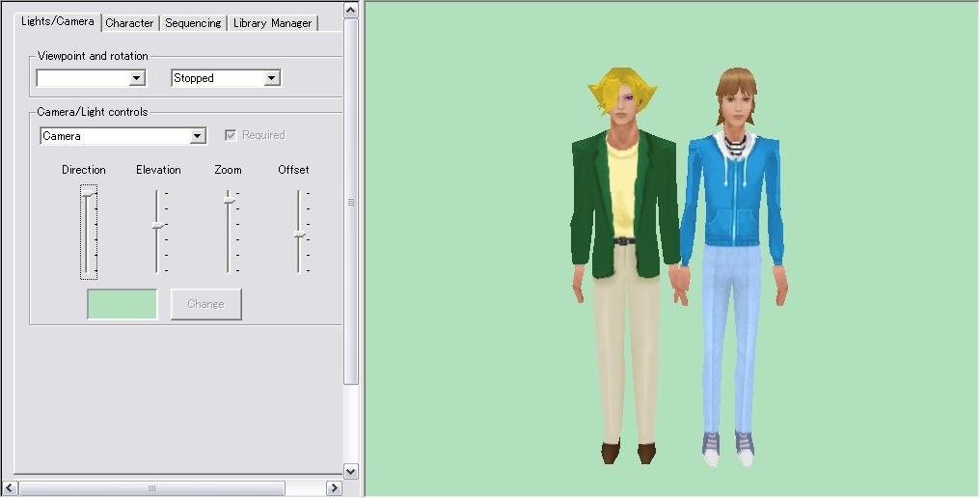Click the Zoom label
This screenshot has width=980, height=498.
point(229,170)
